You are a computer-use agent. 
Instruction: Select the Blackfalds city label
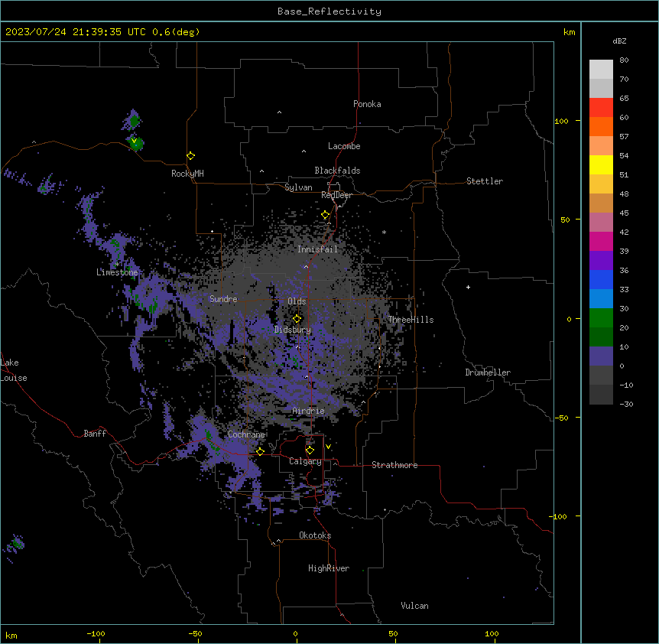337,171
